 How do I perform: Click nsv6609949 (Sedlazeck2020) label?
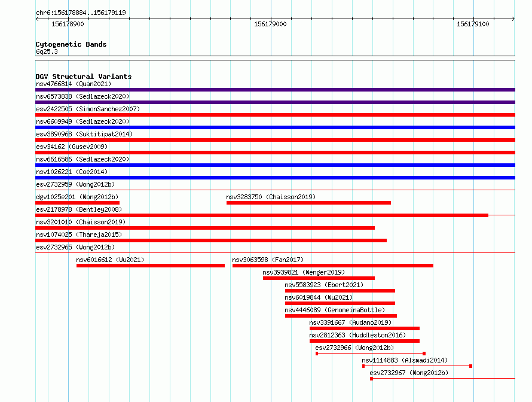point(82,121)
